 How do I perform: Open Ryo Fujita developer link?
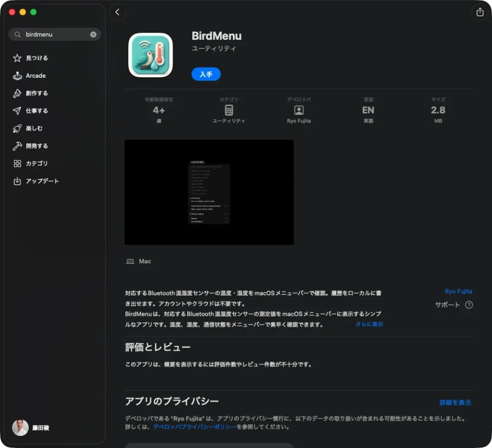[x=458, y=291]
